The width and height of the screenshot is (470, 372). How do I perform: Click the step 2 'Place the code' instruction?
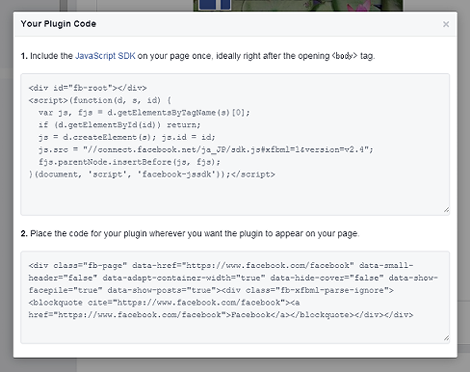pos(190,233)
